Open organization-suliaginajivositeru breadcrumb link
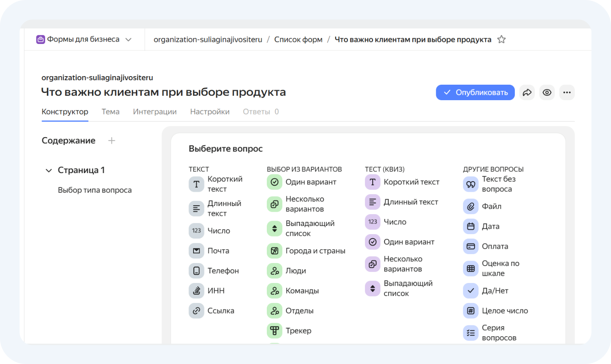 pos(208,39)
